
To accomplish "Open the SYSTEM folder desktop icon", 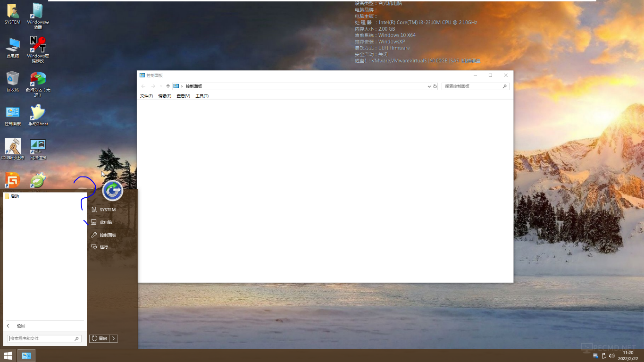I will (13, 14).
